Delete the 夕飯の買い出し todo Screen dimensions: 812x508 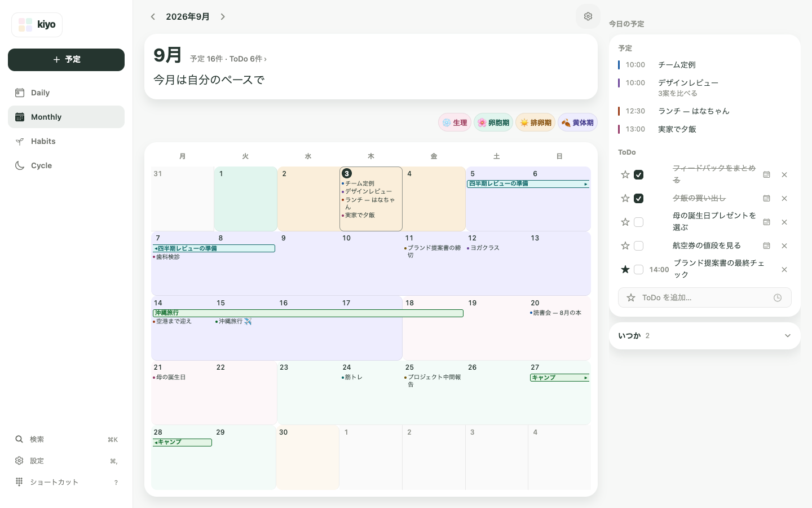pos(784,198)
